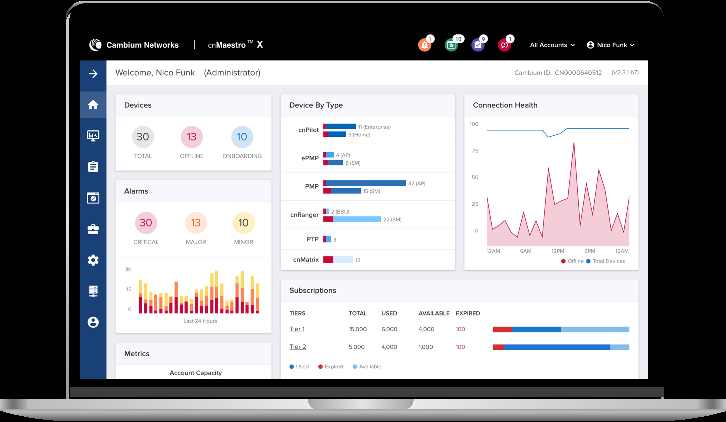Viewport: 726px width, 422px height.
Task: Click the briefcase icon in the sidebar
Action: click(93, 228)
